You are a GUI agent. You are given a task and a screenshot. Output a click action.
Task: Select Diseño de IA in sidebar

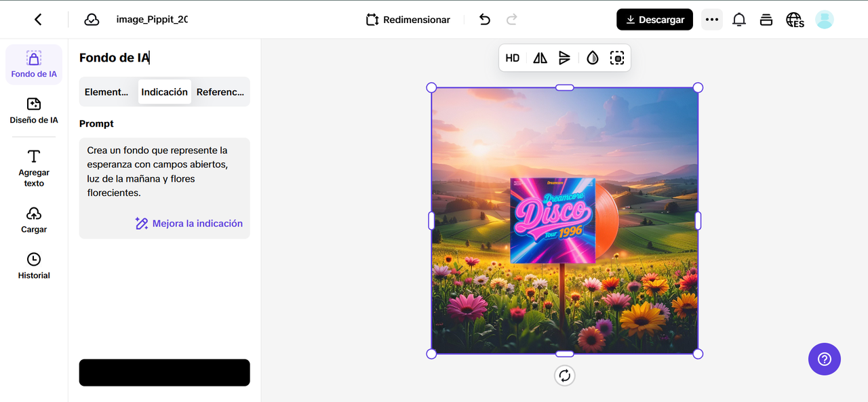click(34, 110)
